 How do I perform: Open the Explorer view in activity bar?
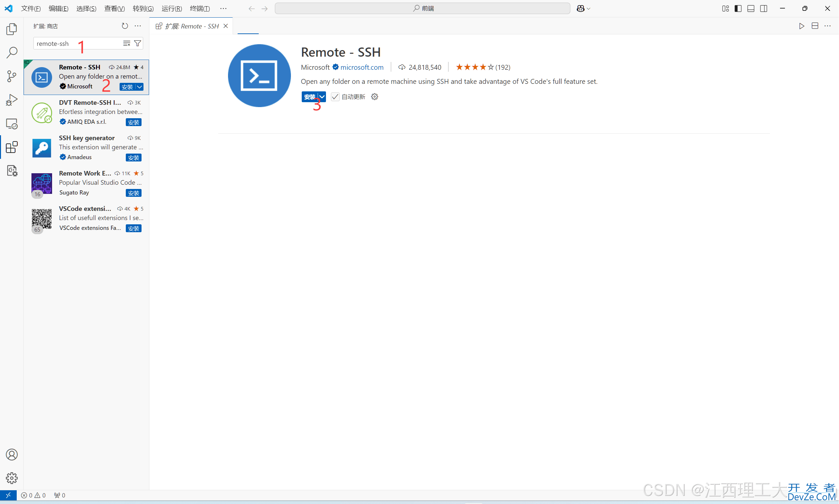click(x=11, y=29)
